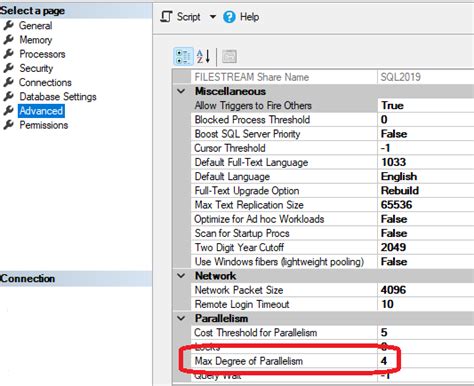The image size is (474, 386).
Task: Open the Script dropdown arrow
Action: (x=213, y=17)
